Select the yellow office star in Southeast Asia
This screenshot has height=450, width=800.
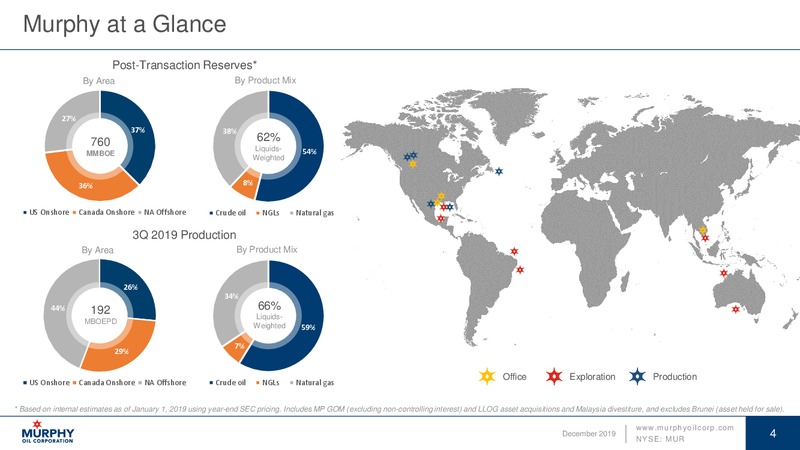(x=703, y=231)
